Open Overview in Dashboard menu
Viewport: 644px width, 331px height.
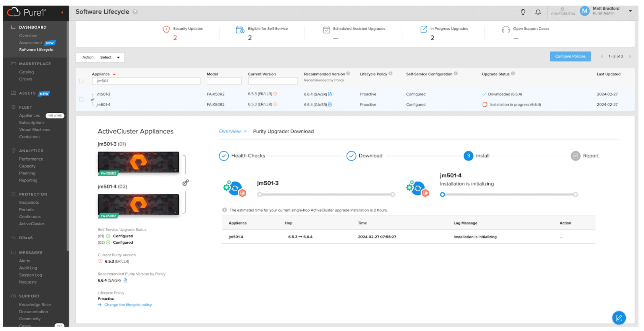coord(28,36)
